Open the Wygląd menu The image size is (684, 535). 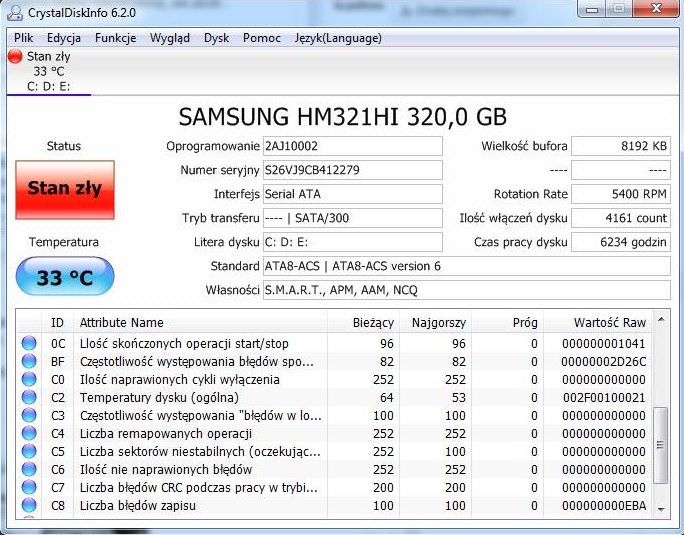tap(170, 38)
